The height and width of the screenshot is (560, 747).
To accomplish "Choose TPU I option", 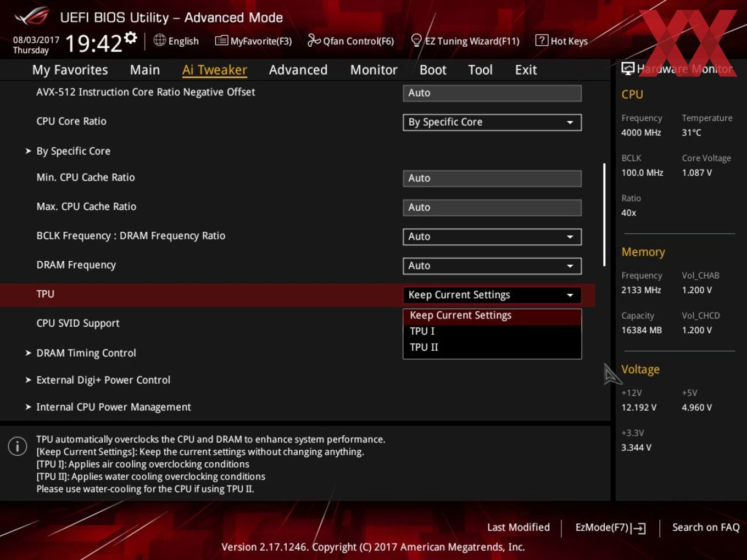I will 492,331.
